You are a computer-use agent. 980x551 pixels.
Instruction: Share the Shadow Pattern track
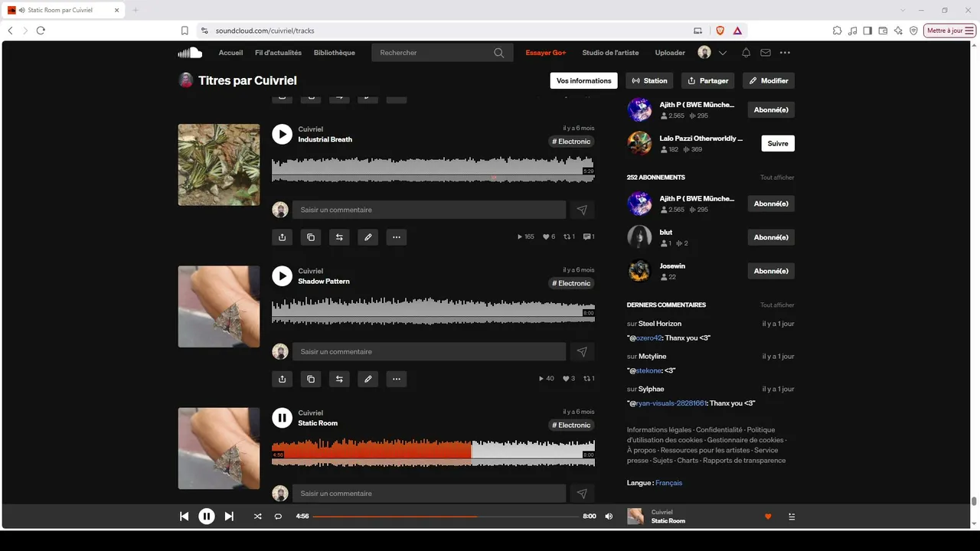pyautogui.click(x=282, y=379)
